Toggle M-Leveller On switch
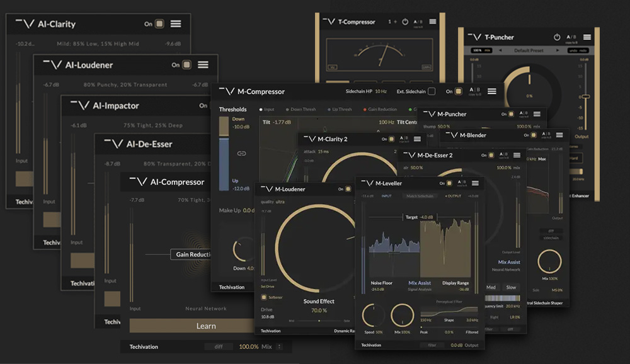The image size is (630, 364). [449, 183]
